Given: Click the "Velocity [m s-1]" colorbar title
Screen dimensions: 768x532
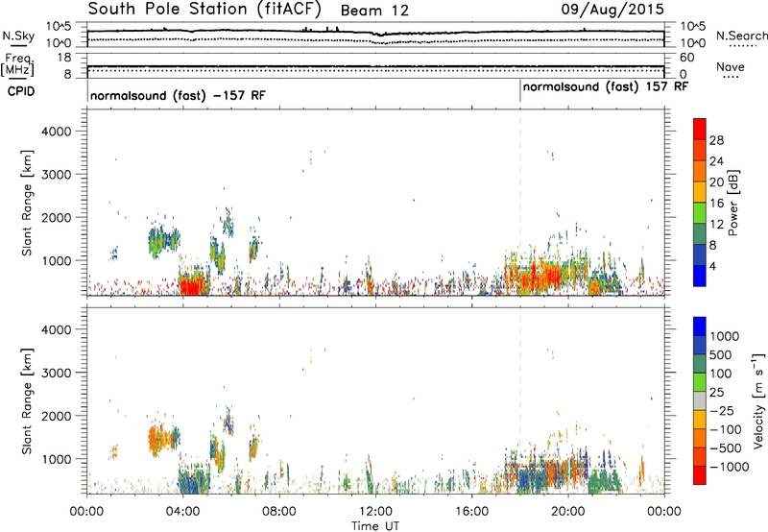Looking at the screenshot, I should click(758, 400).
